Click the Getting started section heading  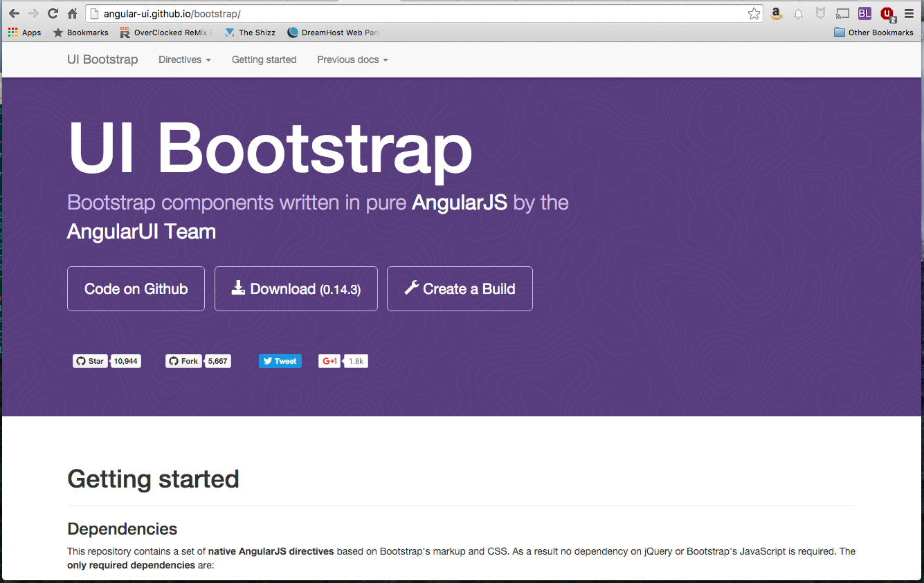coord(153,479)
